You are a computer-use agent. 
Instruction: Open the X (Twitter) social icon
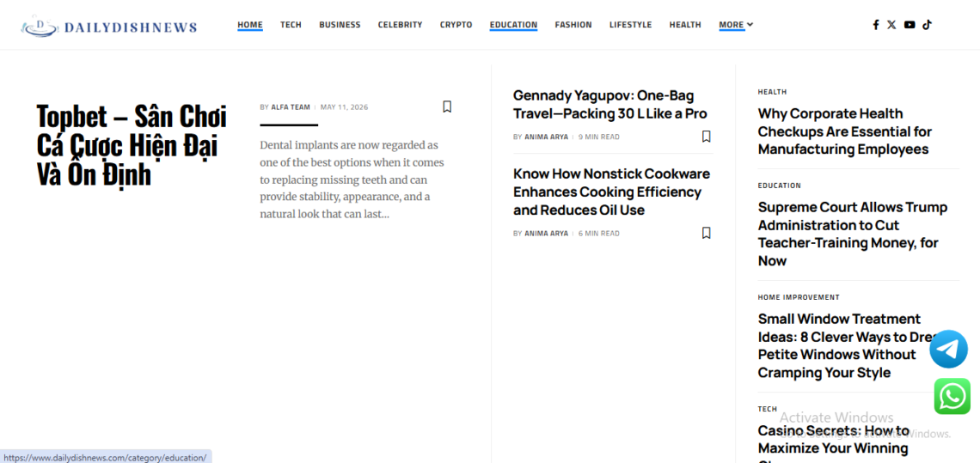coord(891,25)
